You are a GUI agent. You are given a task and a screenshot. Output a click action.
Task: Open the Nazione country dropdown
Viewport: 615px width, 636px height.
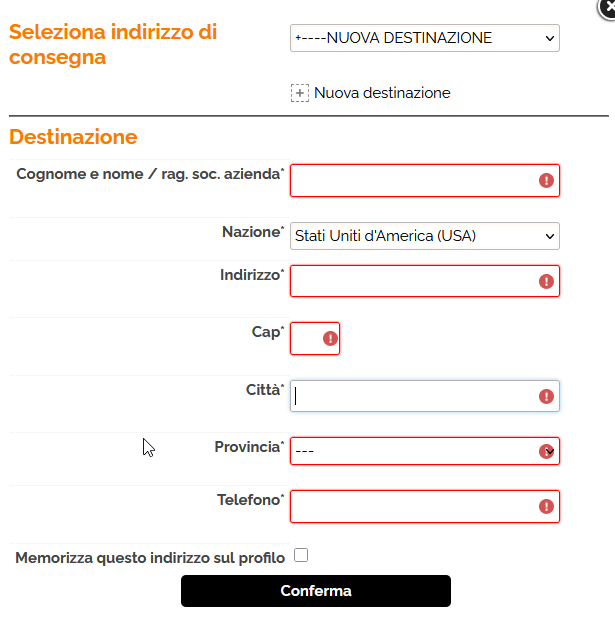click(x=424, y=236)
